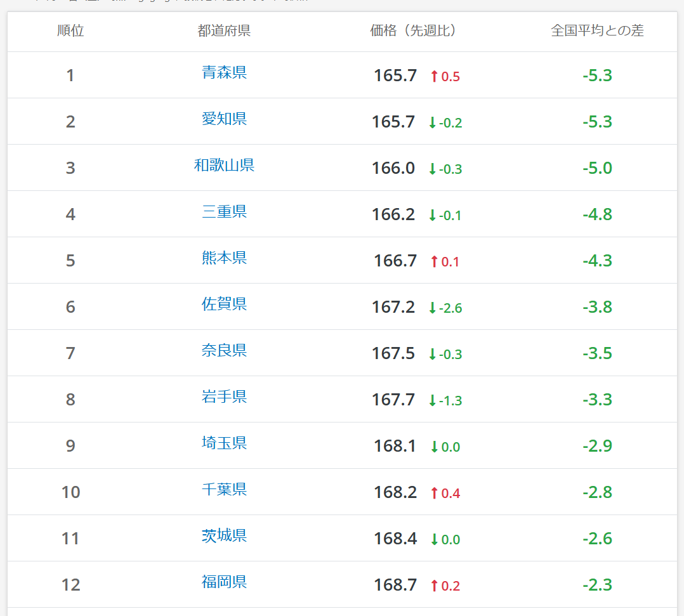Click the red up arrow beside 165.7
This screenshot has height=616, width=684.
tap(434, 76)
